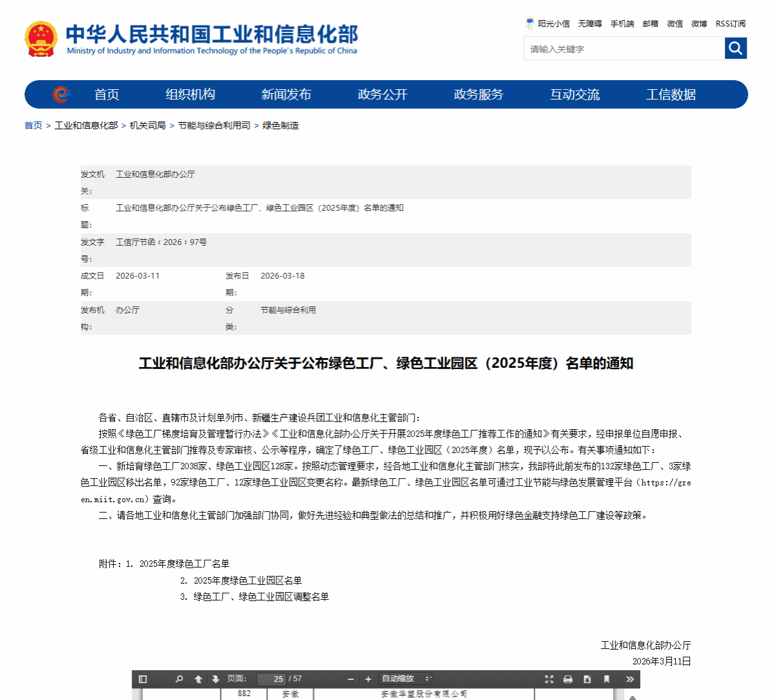Open find-in-document in the PDF toolbar
This screenshot has width=776, height=700.
pos(179,679)
